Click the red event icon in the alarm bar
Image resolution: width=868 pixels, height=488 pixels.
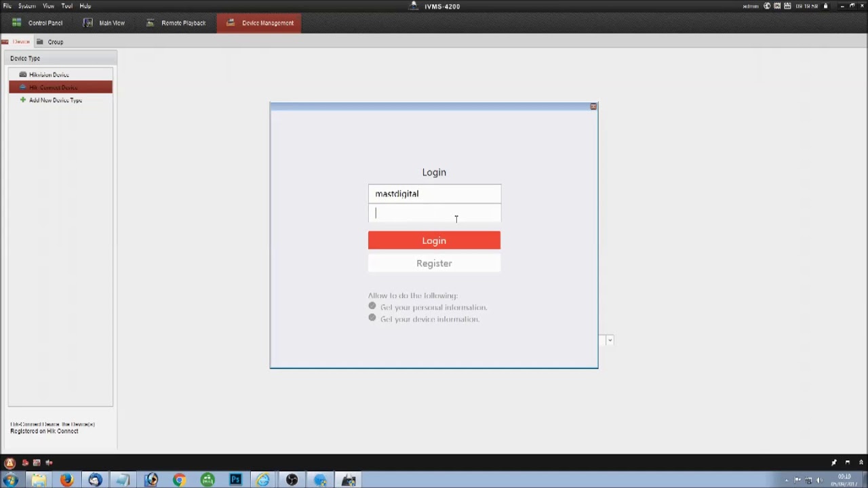[x=25, y=463]
